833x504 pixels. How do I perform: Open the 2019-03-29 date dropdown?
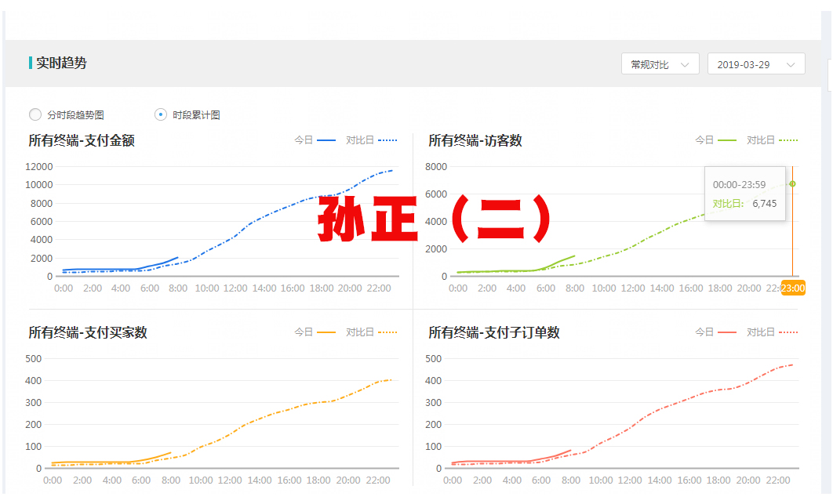click(756, 64)
